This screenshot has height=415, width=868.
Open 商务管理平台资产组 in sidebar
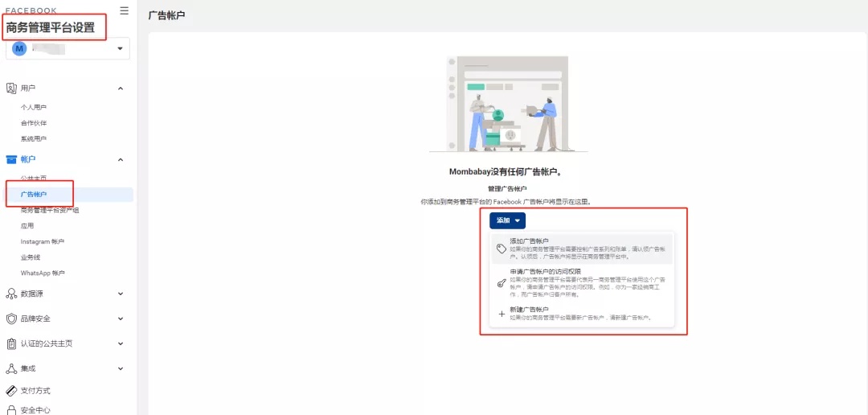pos(50,210)
